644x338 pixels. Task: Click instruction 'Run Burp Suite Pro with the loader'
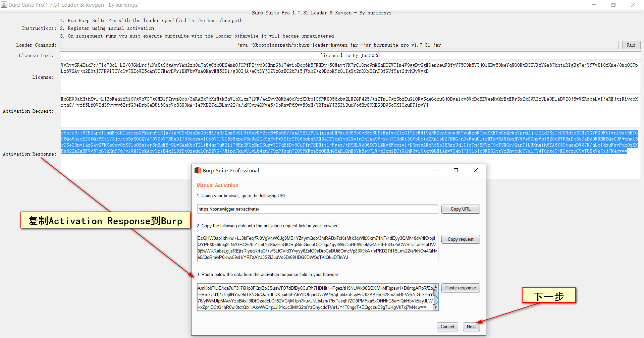pyautogui.click(x=155, y=20)
